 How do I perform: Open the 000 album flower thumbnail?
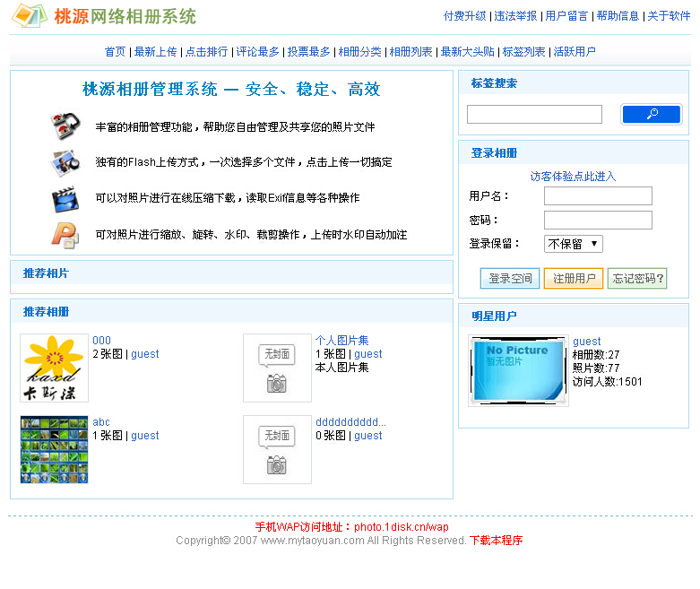[54, 368]
